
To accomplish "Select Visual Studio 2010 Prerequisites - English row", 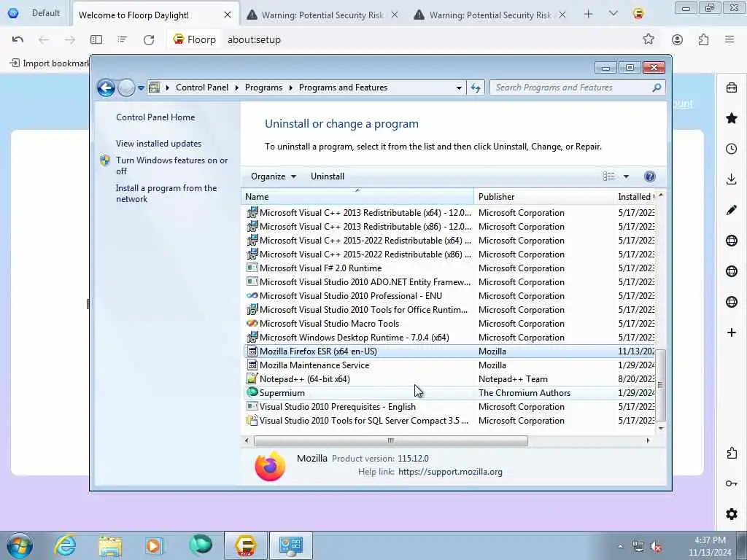I will 450,407.
